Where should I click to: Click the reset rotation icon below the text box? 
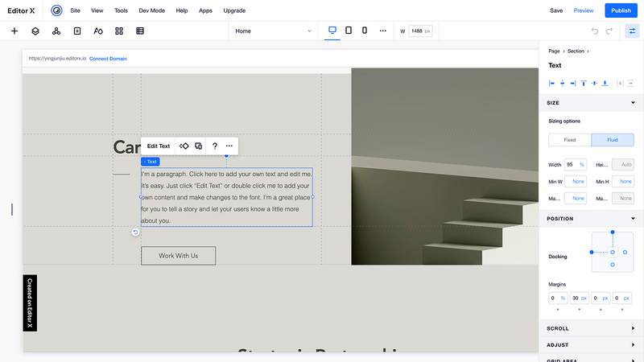135,232
